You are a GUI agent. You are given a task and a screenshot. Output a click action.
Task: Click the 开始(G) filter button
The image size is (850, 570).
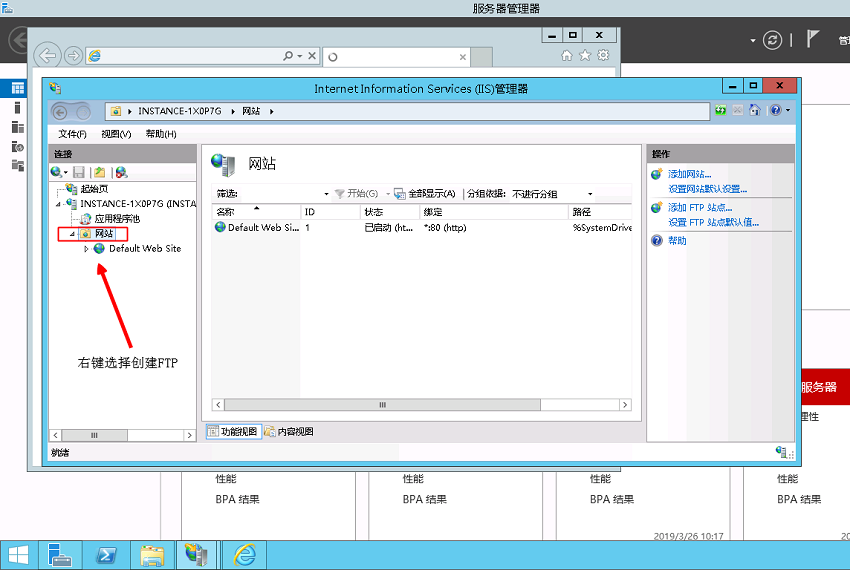(x=357, y=194)
